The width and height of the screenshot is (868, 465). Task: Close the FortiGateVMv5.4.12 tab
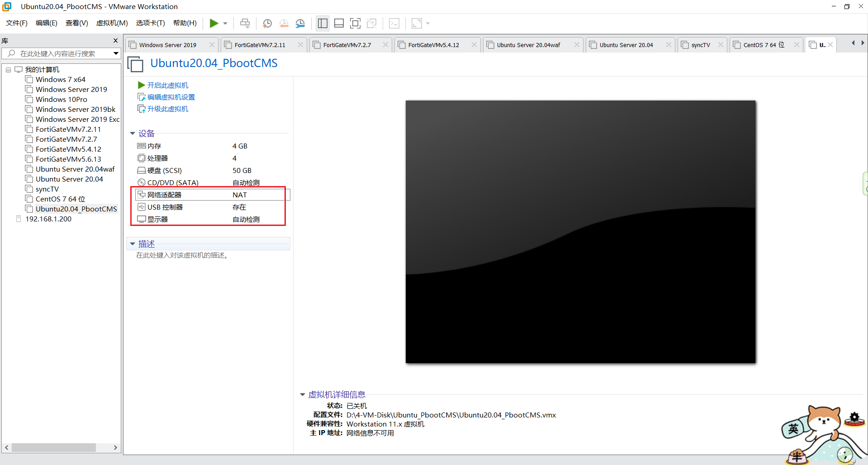(x=474, y=45)
